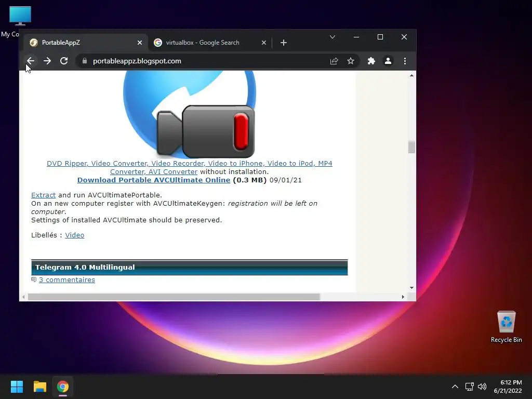This screenshot has height=399, width=532.
Task: Click the 09/01/21 date text
Action: [286, 180]
